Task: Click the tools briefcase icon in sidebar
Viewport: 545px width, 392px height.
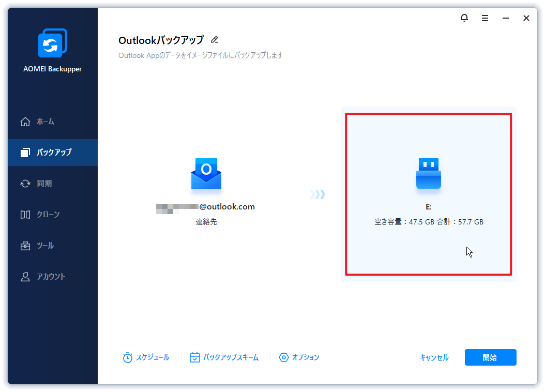Action: (x=25, y=246)
